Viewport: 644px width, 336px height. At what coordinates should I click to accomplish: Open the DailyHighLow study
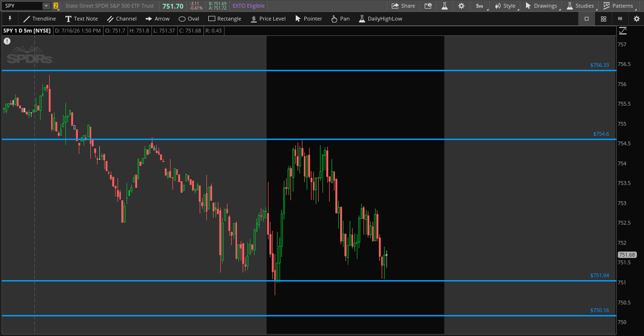click(x=380, y=18)
